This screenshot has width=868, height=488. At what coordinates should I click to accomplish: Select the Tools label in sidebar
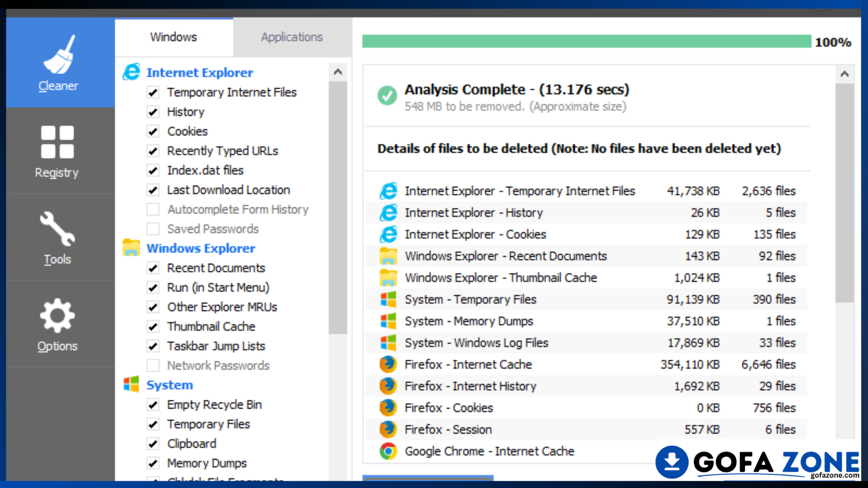tap(57, 259)
